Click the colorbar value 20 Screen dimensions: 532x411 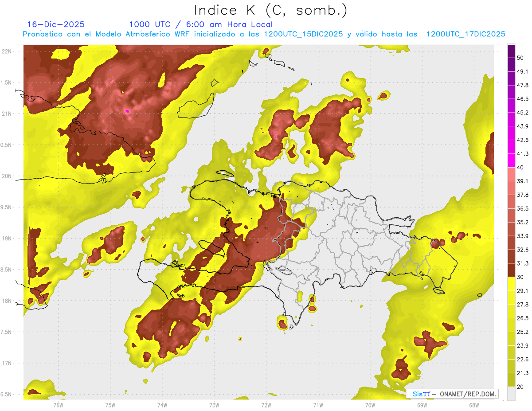[521, 387]
